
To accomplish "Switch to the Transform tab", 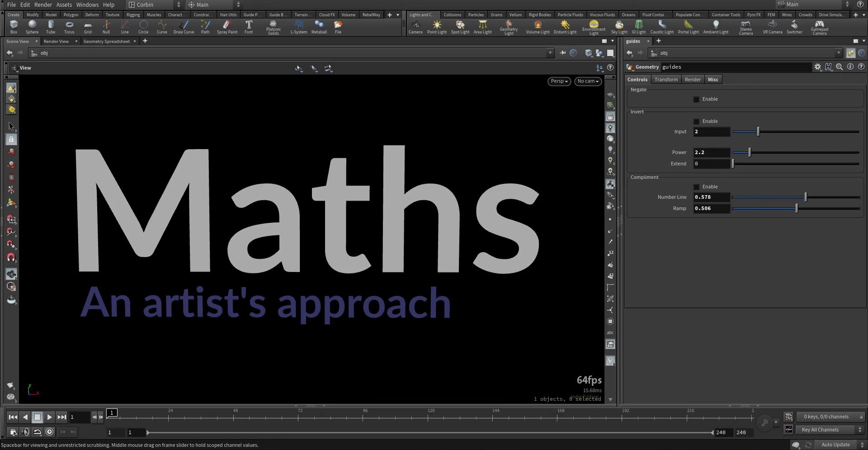I will [x=666, y=80].
